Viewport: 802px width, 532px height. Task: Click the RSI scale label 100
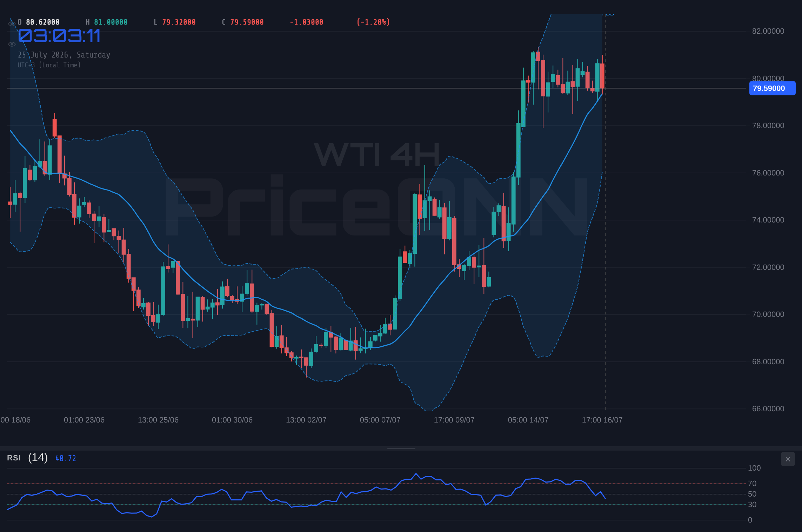click(x=754, y=468)
